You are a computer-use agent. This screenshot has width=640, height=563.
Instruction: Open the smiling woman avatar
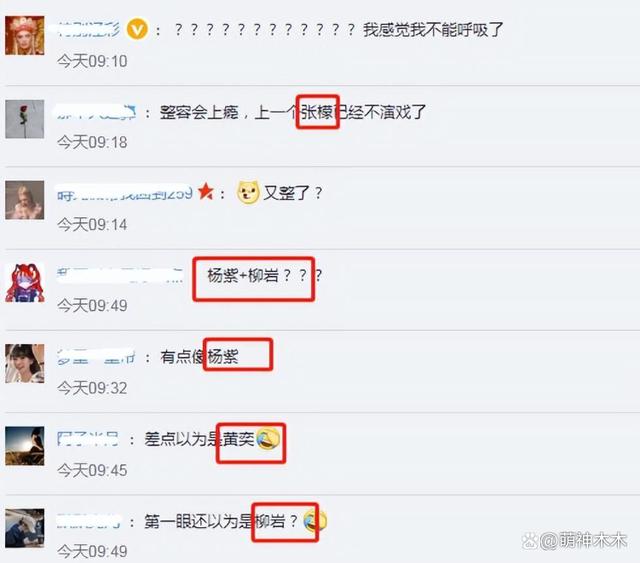24,363
